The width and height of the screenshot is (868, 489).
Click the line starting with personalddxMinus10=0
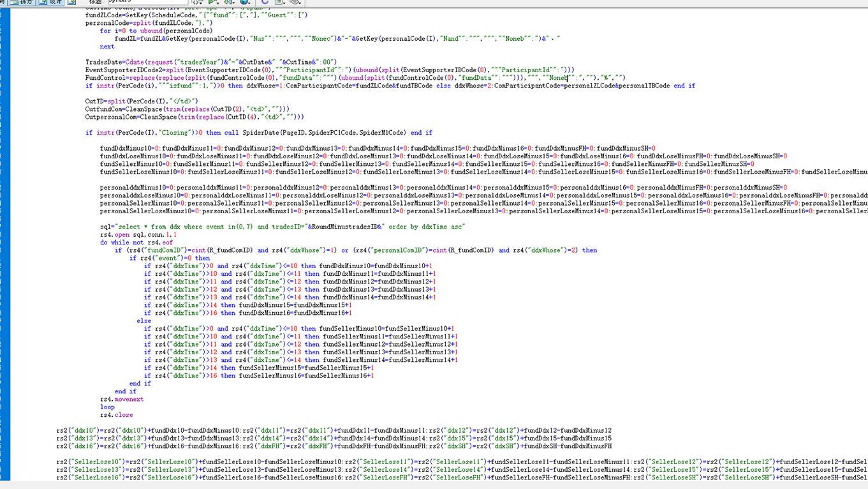(x=444, y=188)
